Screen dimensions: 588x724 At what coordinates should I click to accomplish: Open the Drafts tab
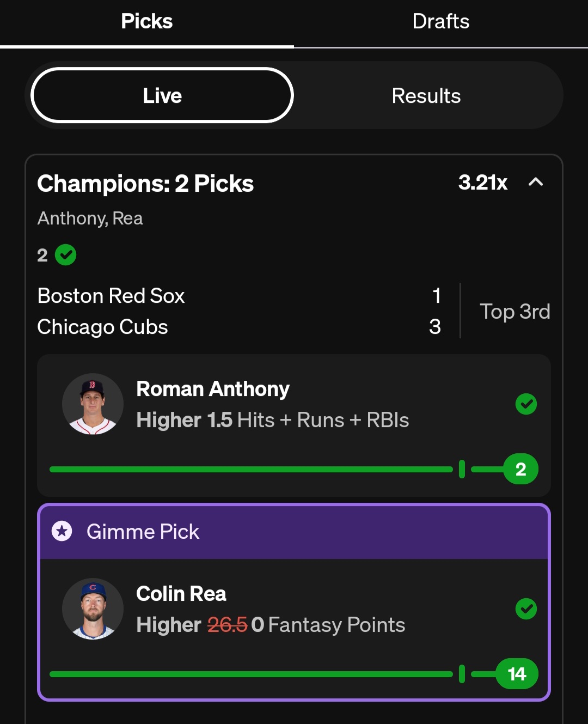click(x=440, y=22)
